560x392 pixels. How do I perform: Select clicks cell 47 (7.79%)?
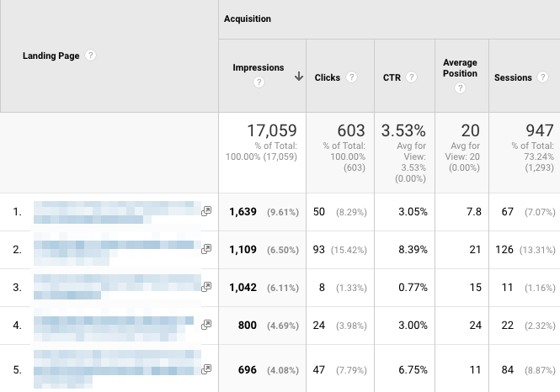point(340,370)
